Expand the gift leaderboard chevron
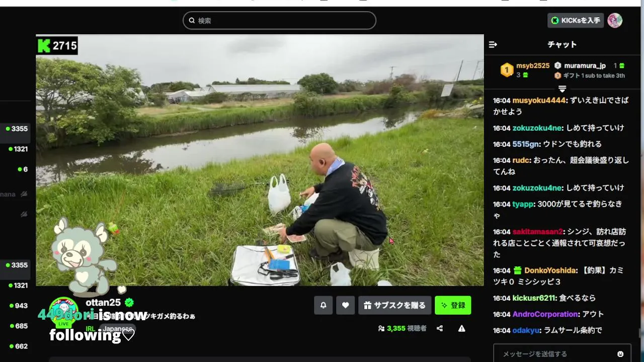The image size is (644, 362). (562, 89)
